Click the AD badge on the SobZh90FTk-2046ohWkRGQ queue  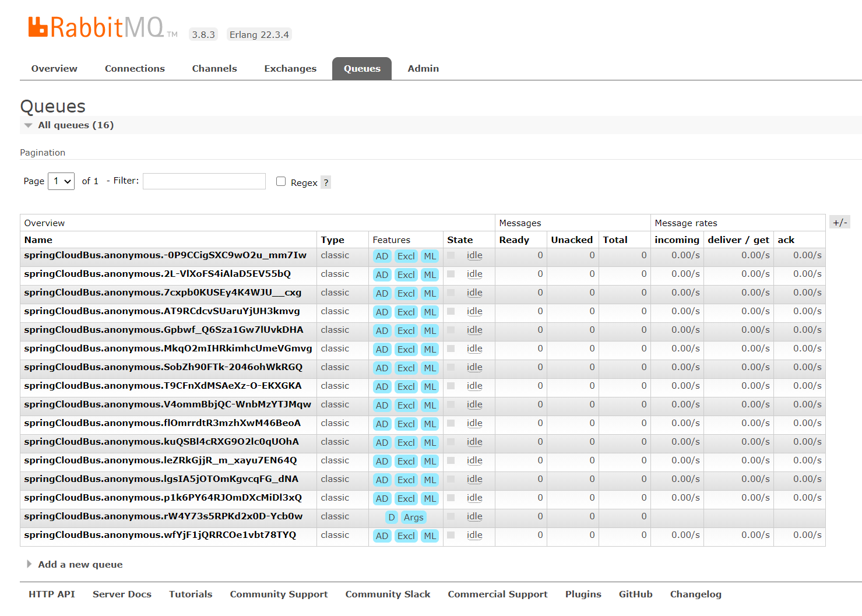click(x=382, y=368)
